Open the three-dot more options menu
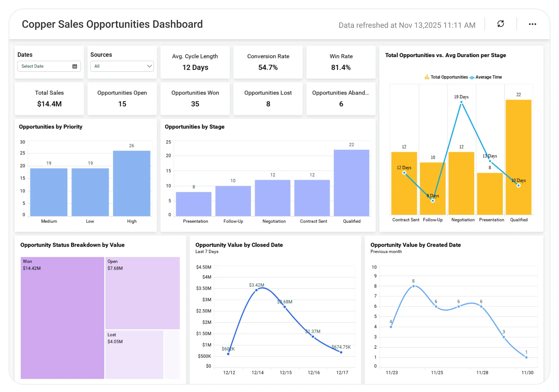This screenshot has width=559, height=392. pos(532,24)
